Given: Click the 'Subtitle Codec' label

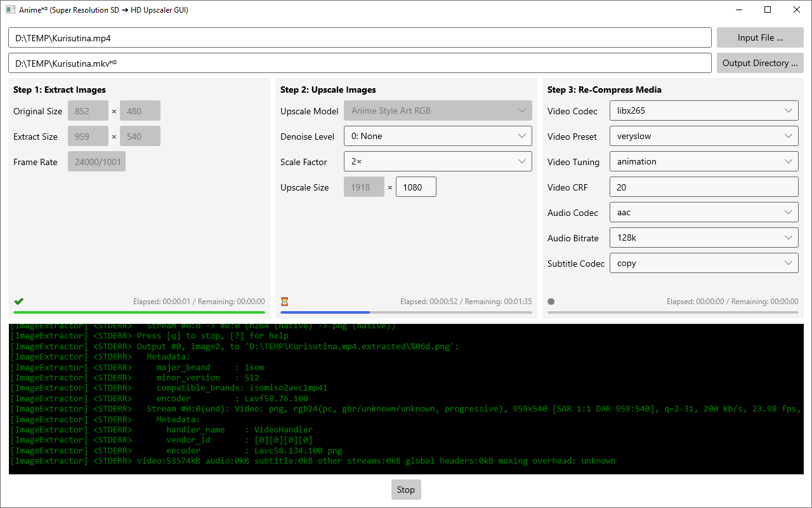Looking at the screenshot, I should tap(576, 264).
